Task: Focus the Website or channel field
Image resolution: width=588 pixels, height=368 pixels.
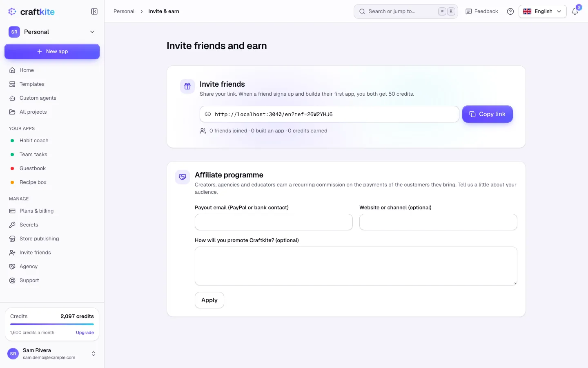Action: 438,222
